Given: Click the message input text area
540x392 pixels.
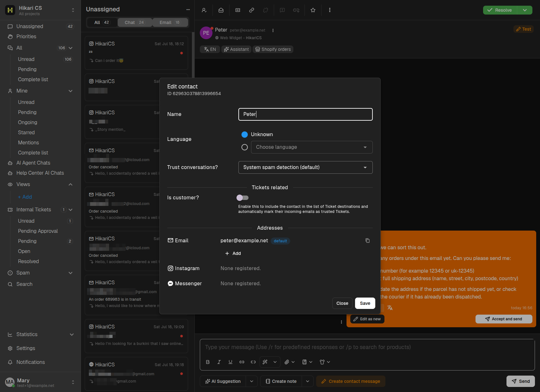Looking at the screenshot, I should pos(367,347).
